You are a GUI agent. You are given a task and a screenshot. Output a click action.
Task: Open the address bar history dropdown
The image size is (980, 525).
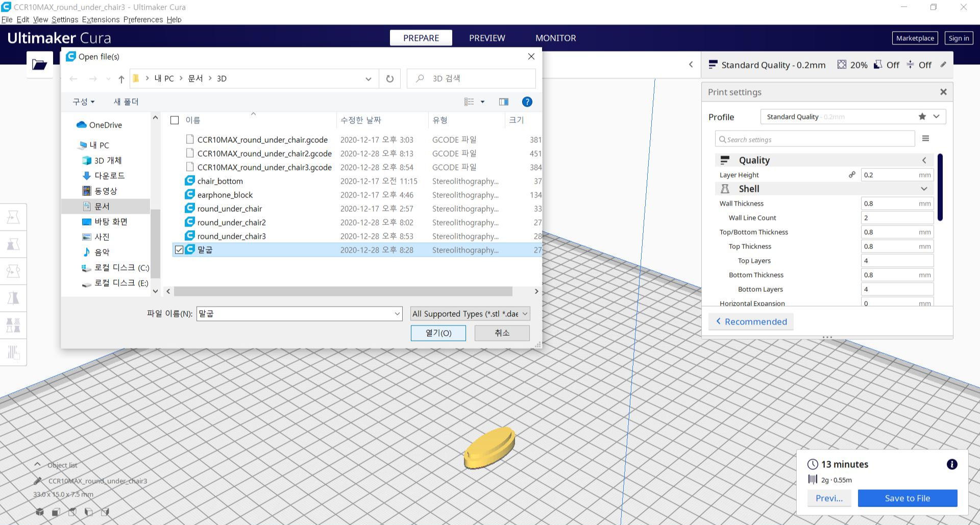(x=368, y=79)
